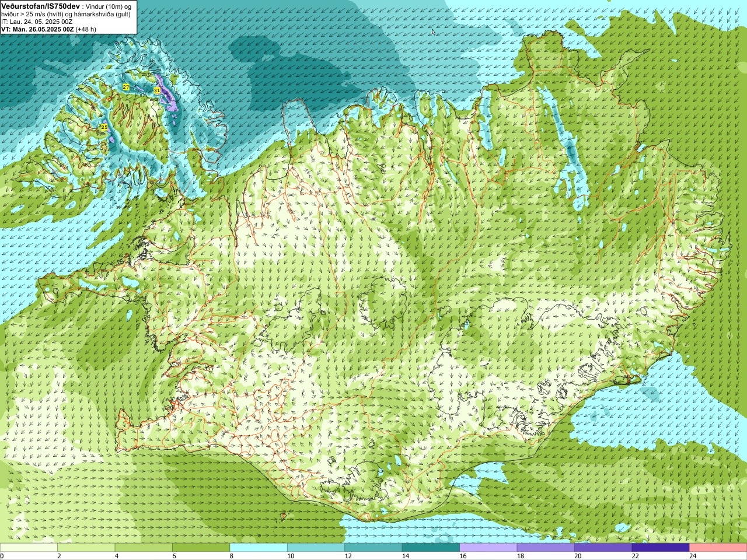Select the 16–18 m/s lavender legend swatch
This screenshot has width=747, height=560.
click(488, 548)
